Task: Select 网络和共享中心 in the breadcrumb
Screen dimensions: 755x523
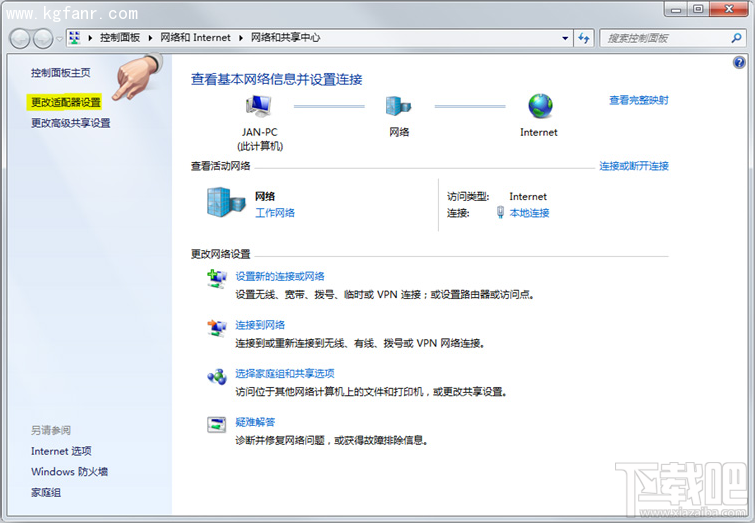Action: (x=285, y=38)
